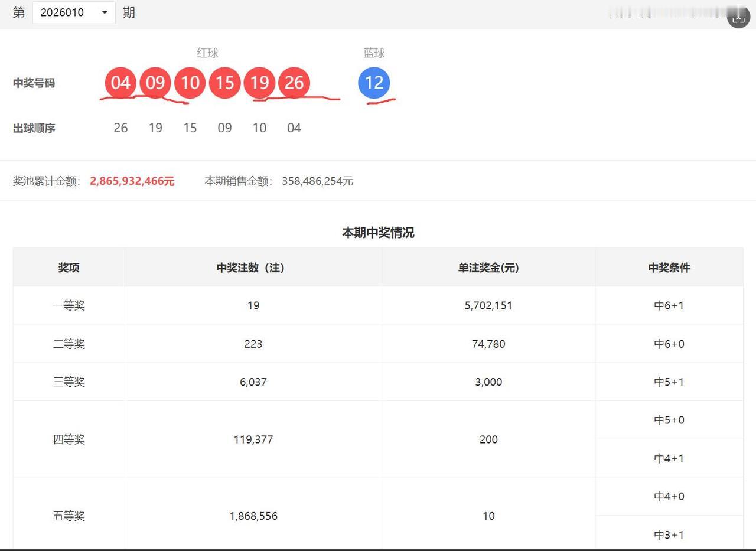Click red ball number 26
756x551 pixels.
[294, 83]
